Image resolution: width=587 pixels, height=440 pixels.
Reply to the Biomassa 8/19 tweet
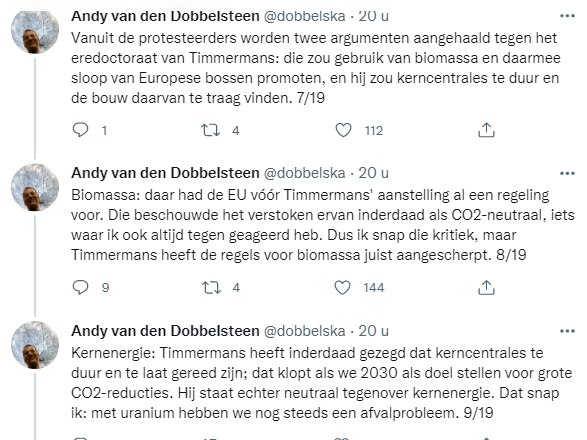[x=80, y=287]
